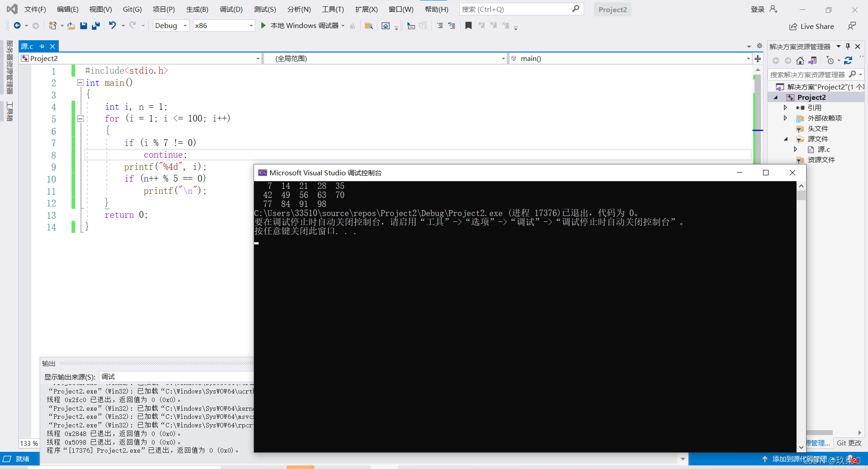Click the New Project toolbar icon
This screenshot has height=469, width=868.
click(52, 26)
